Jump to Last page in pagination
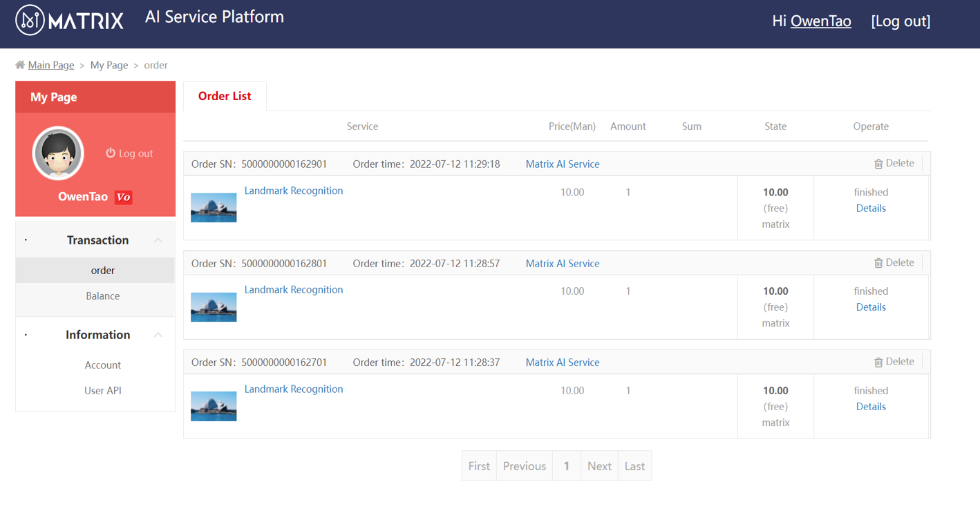 pos(634,466)
